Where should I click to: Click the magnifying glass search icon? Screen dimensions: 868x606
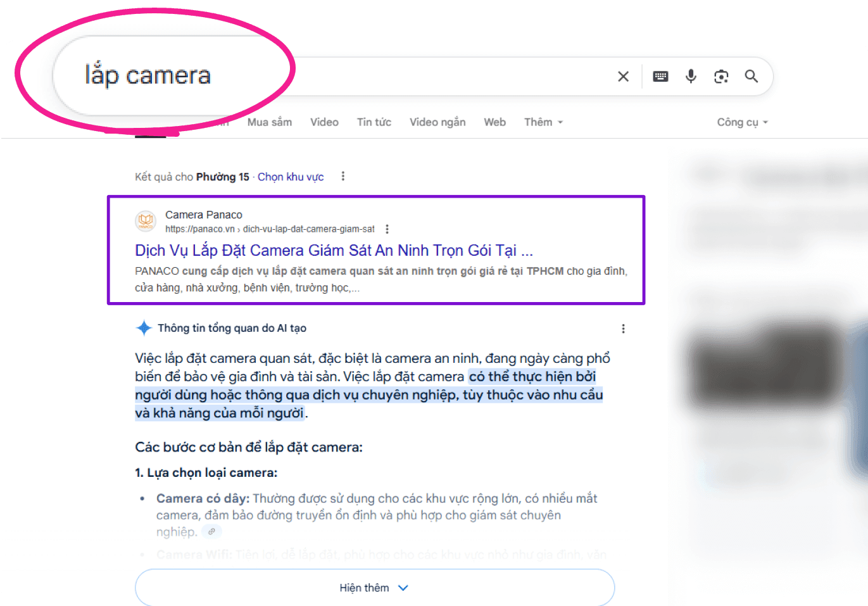752,77
